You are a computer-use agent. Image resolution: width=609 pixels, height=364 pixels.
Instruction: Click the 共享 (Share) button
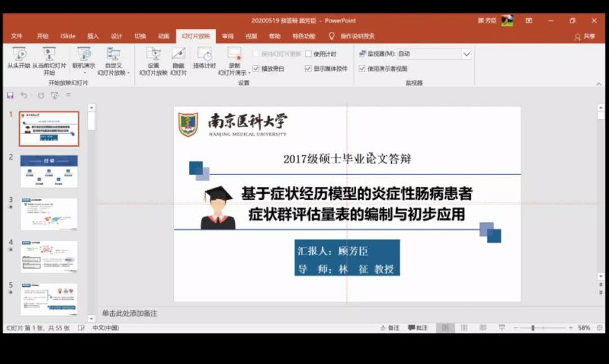(x=585, y=37)
